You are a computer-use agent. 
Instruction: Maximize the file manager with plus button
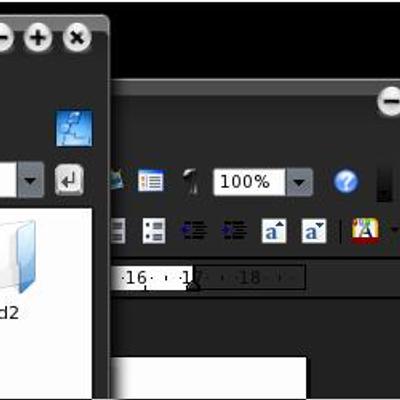pyautogui.click(x=38, y=37)
